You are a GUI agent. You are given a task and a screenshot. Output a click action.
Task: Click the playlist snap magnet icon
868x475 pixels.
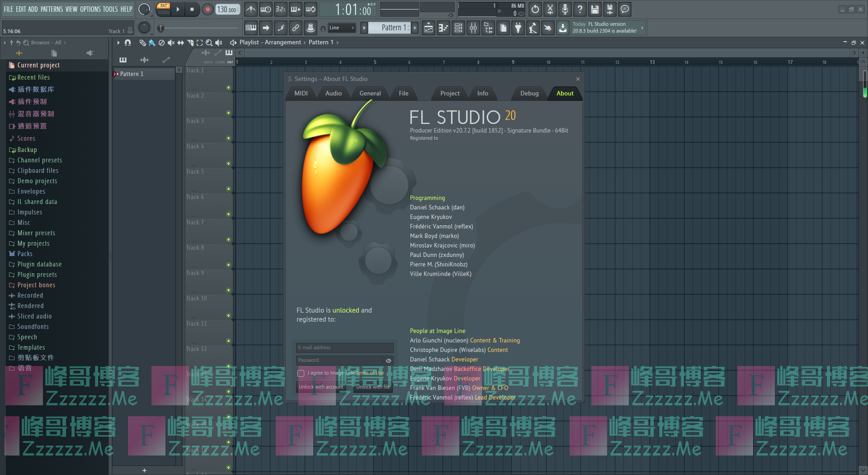pyautogui.click(x=128, y=43)
